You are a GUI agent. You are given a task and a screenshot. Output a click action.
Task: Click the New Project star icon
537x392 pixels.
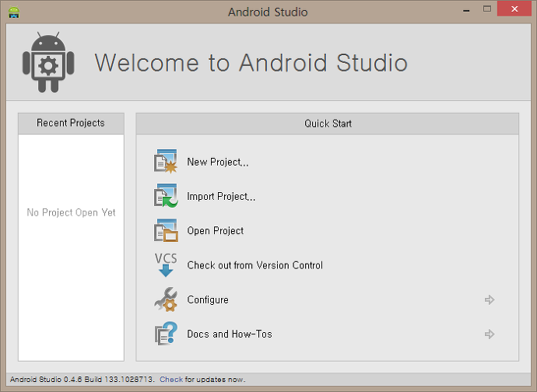click(166, 161)
